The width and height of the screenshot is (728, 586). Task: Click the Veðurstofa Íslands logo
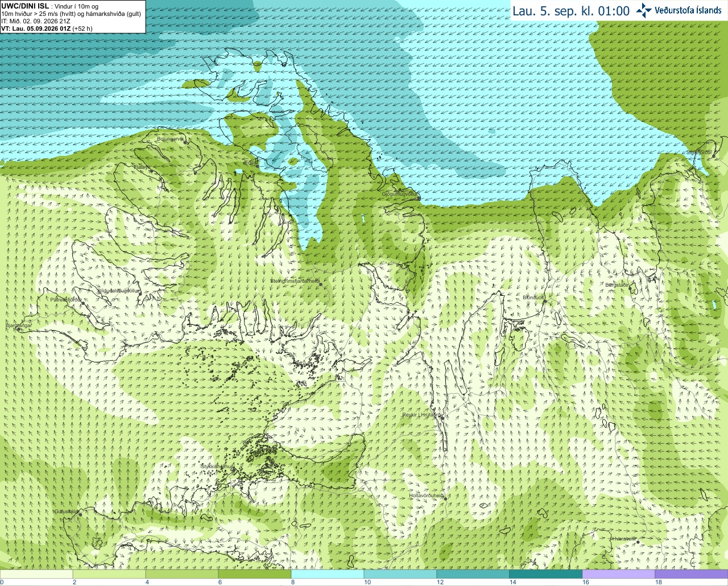679,10
